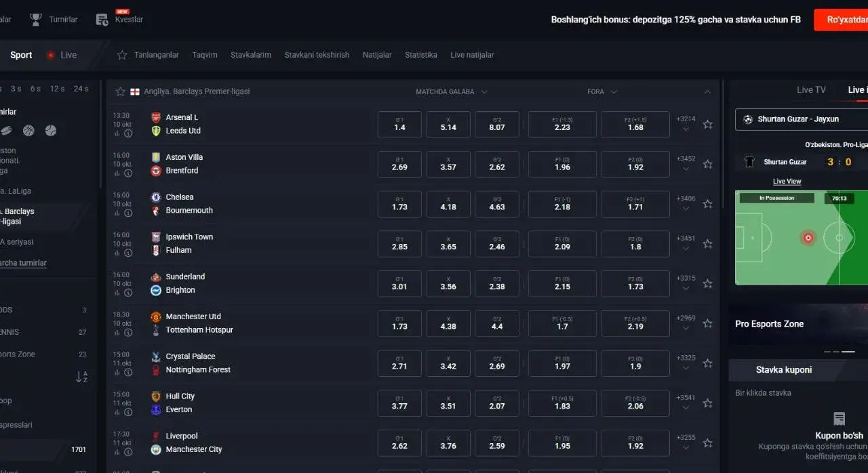Expand +3214 more markets for Arsenal L
Image resolution: width=868 pixels, height=473 pixels.
(686, 123)
